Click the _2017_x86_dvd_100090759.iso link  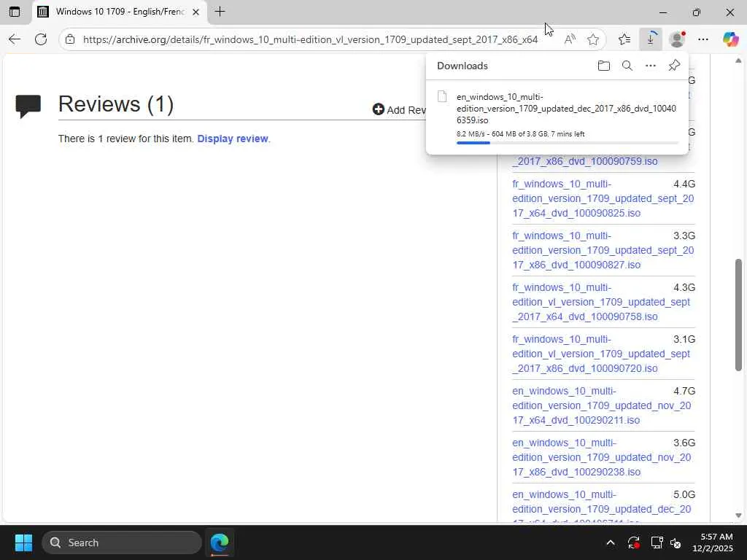pyautogui.click(x=584, y=161)
